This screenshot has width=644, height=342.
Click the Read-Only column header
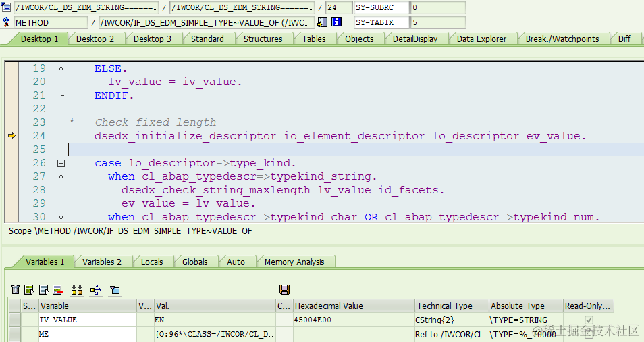point(589,306)
